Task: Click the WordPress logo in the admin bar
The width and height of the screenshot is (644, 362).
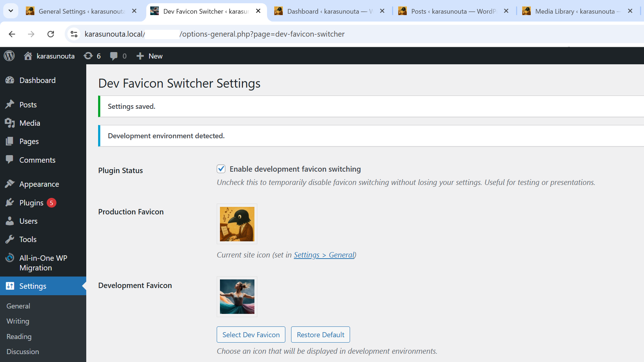Action: [x=9, y=56]
